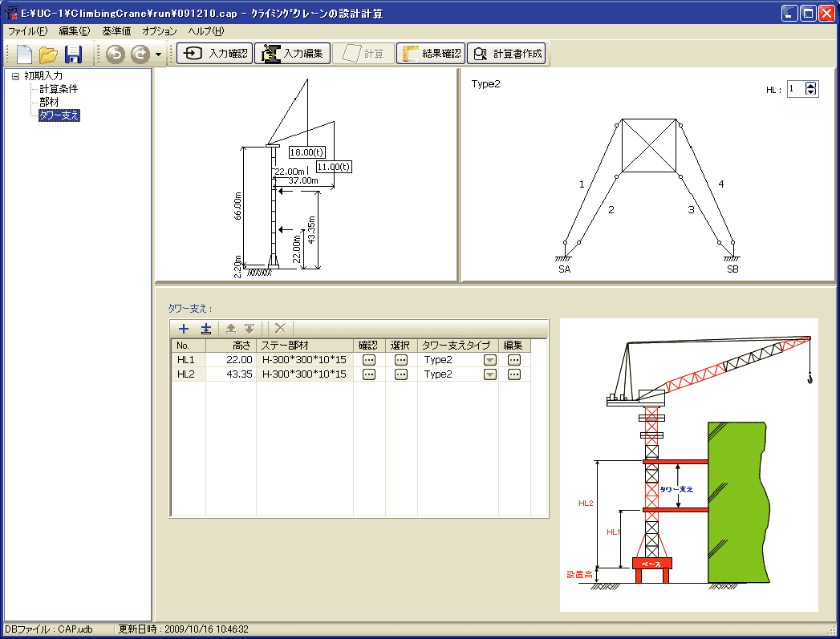Select タワー支え in the tree
This screenshot has width=840, height=639.
click(x=59, y=115)
